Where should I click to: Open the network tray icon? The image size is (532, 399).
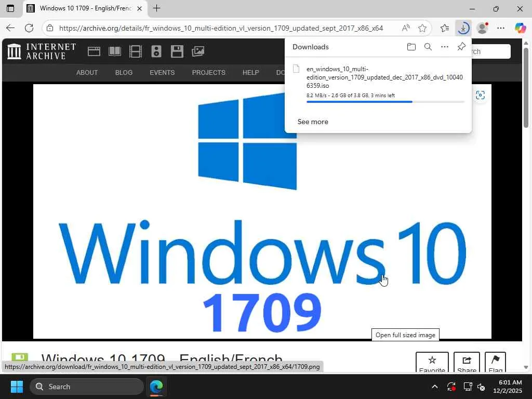coord(468,387)
